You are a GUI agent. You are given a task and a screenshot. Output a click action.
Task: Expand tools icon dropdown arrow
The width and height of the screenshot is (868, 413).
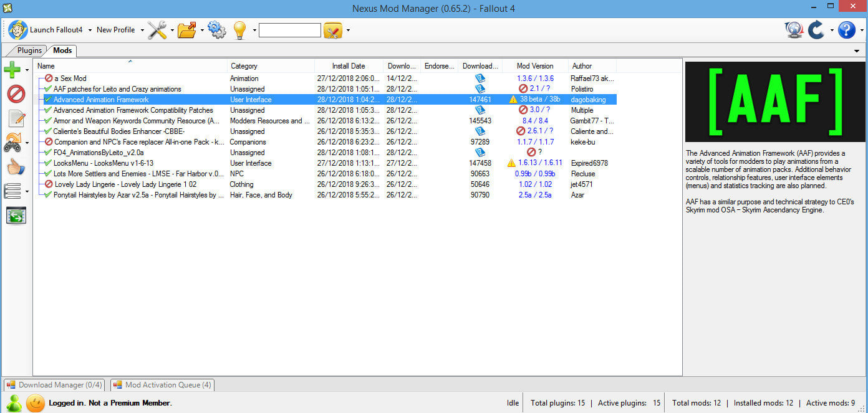[x=172, y=30]
